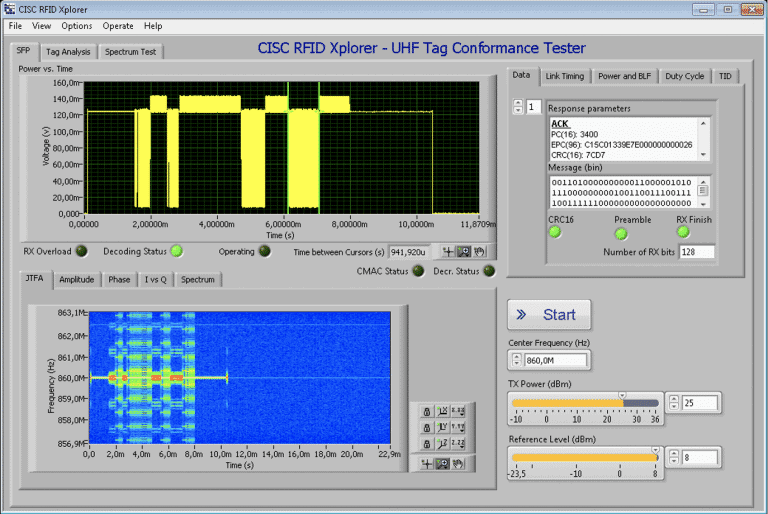Select the Data tab
The width and height of the screenshot is (768, 514).
pyautogui.click(x=521, y=75)
